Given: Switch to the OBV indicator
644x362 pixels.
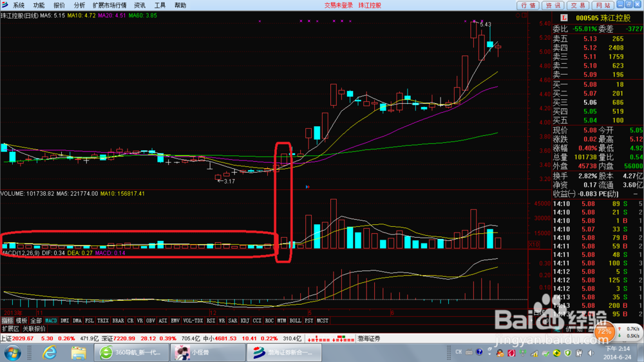Looking at the screenshot, I should pyautogui.click(x=150, y=321).
